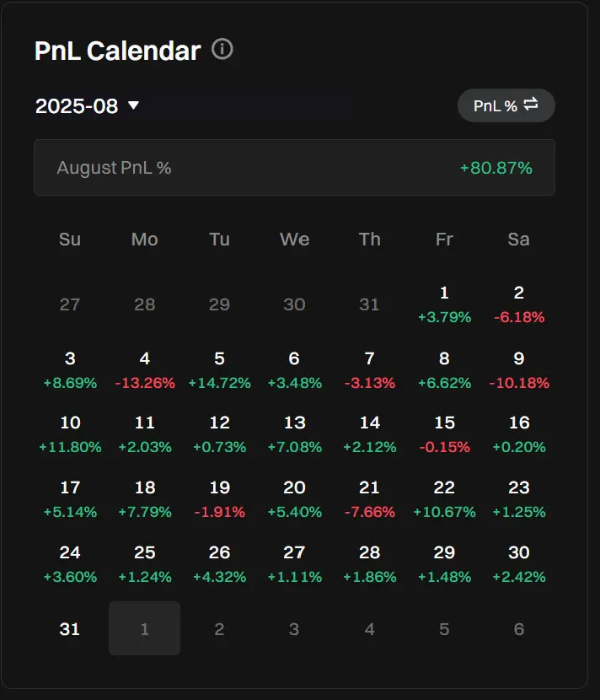Select August 22 with +10.67%
Screen dimensions: 600x700
coord(444,499)
